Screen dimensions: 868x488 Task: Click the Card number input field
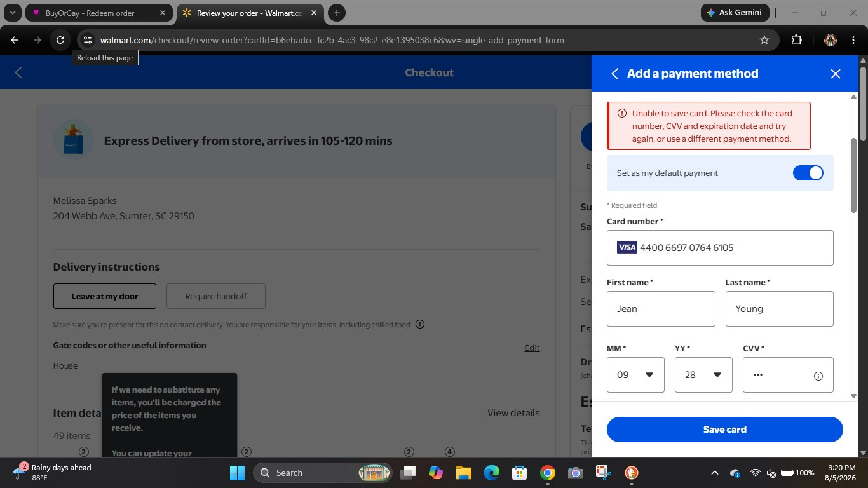[720, 248]
